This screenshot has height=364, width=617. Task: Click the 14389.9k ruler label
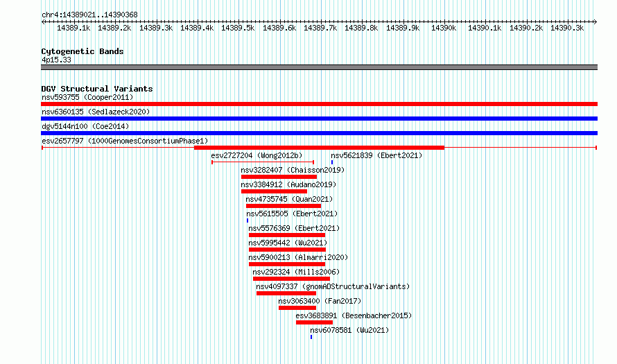point(403,28)
